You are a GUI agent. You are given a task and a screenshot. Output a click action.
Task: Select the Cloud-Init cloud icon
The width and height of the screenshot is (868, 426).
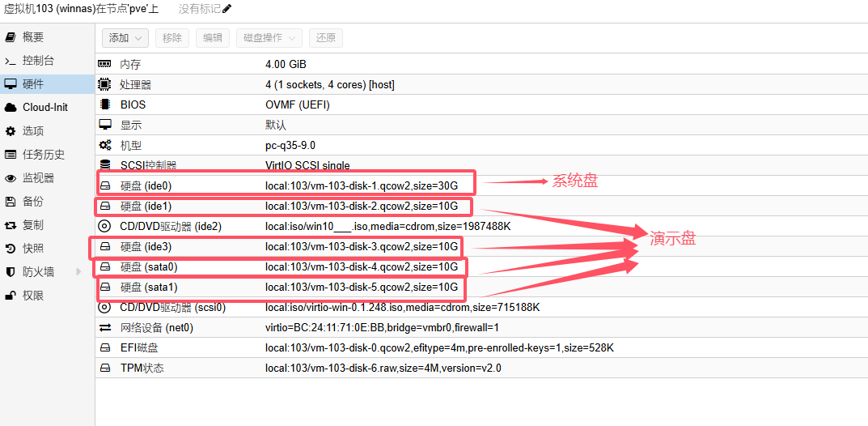[11, 108]
